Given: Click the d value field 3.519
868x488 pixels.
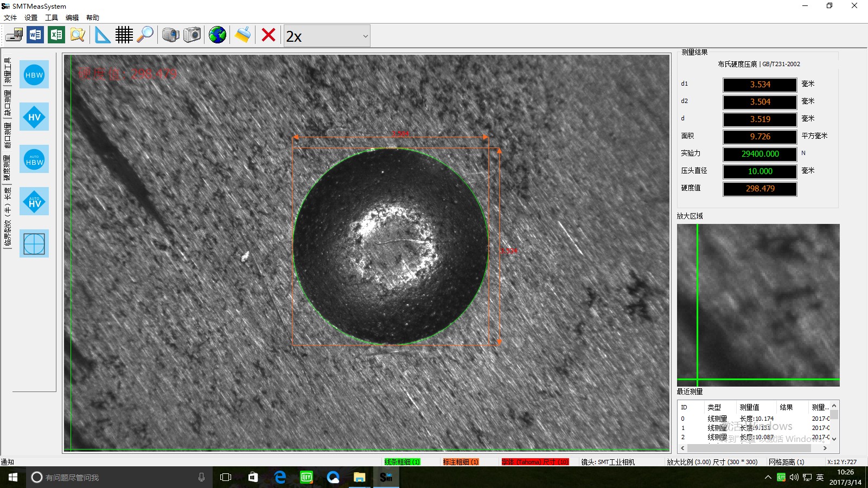Looking at the screenshot, I should click(760, 119).
